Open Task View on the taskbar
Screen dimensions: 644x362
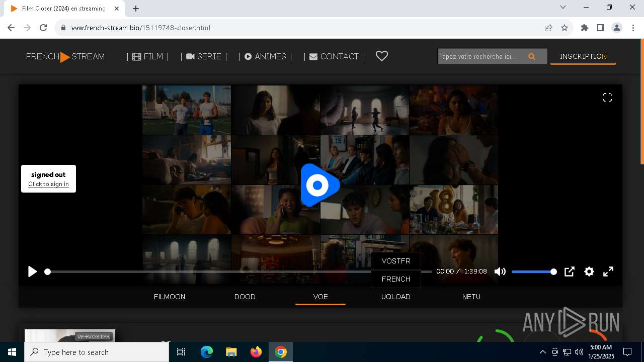[181, 352]
